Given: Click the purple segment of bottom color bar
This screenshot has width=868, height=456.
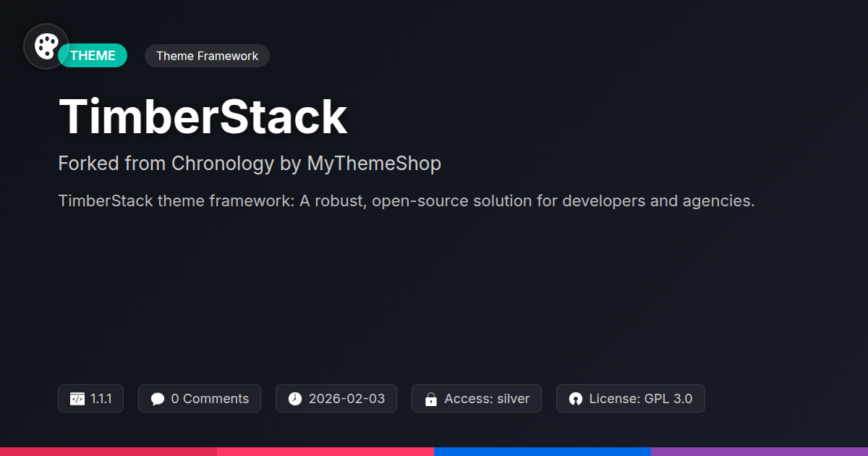Looking at the screenshot, I should click(x=759, y=452).
